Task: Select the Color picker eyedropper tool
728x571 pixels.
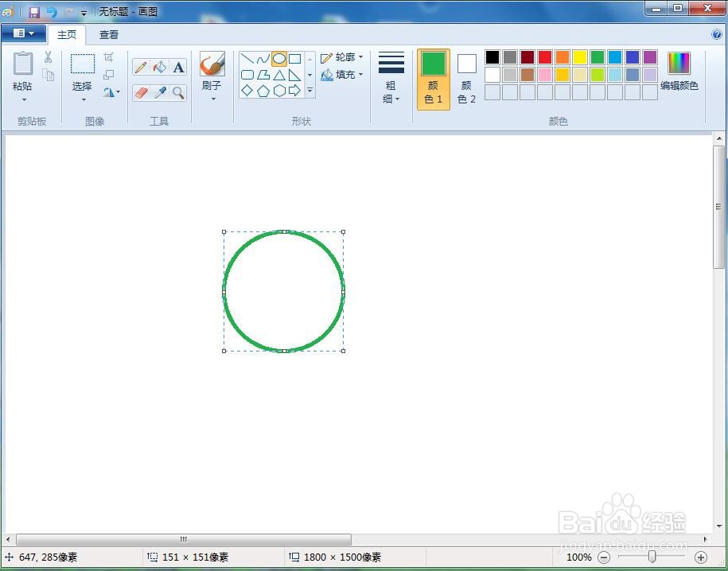Action: coord(160,93)
